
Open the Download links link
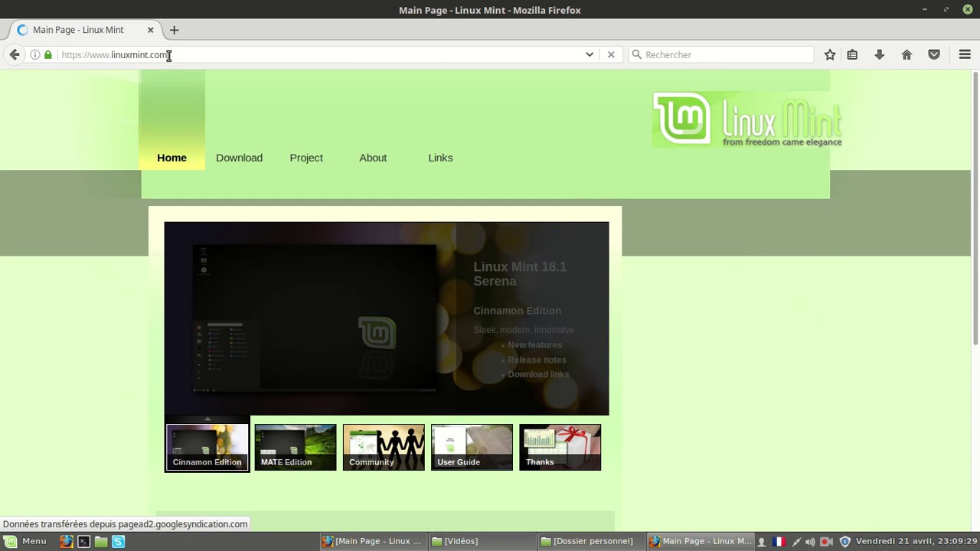538,374
